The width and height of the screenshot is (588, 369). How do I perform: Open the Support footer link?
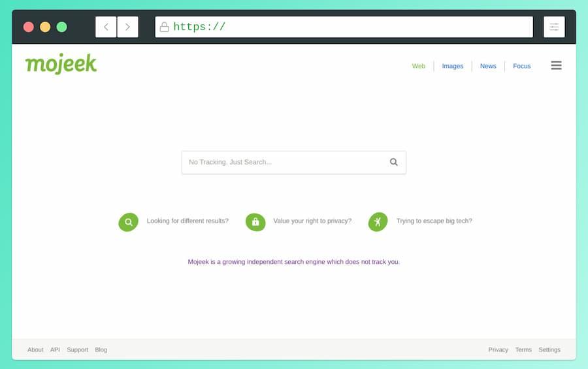pos(77,349)
